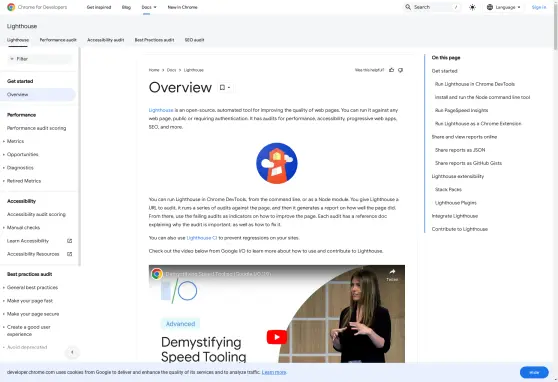Switch to Best Practices audit tab
Image resolution: width=558 pixels, height=382 pixels.
click(x=154, y=40)
